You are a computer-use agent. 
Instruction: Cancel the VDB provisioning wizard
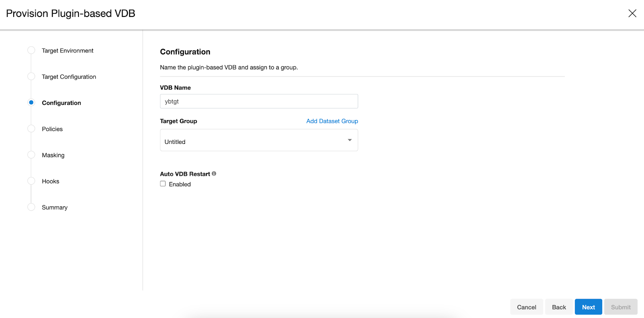tap(526, 307)
